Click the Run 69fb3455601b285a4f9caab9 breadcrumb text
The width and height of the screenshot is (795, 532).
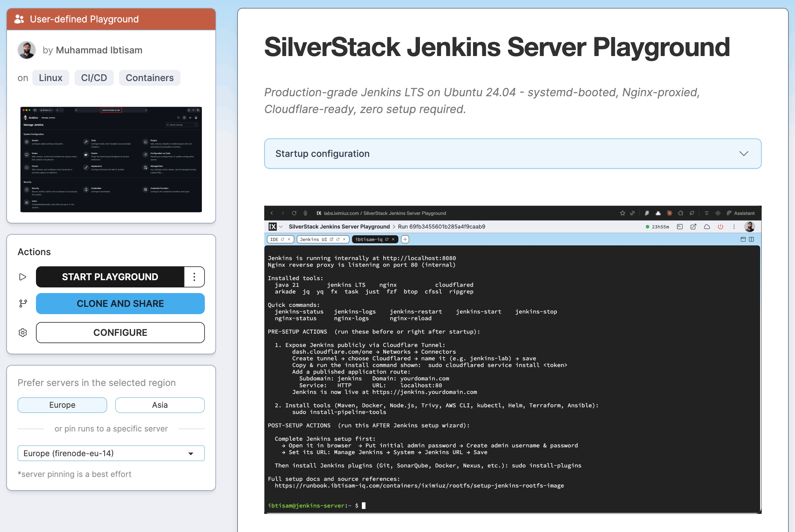(x=441, y=227)
